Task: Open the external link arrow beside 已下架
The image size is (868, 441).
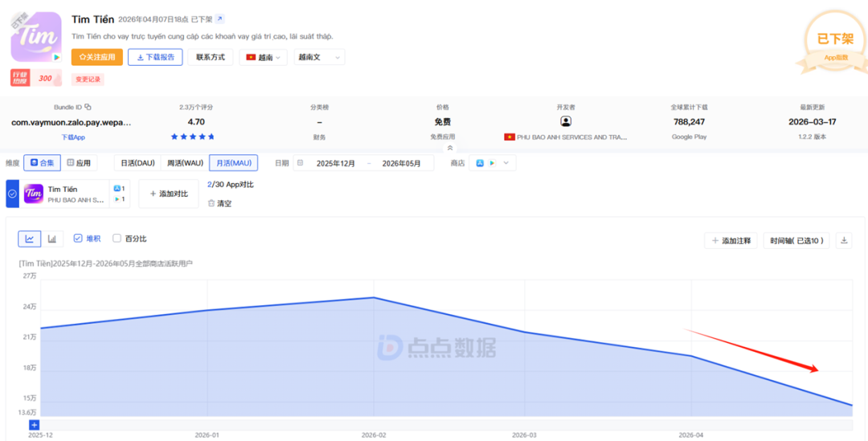Action: 219,19
